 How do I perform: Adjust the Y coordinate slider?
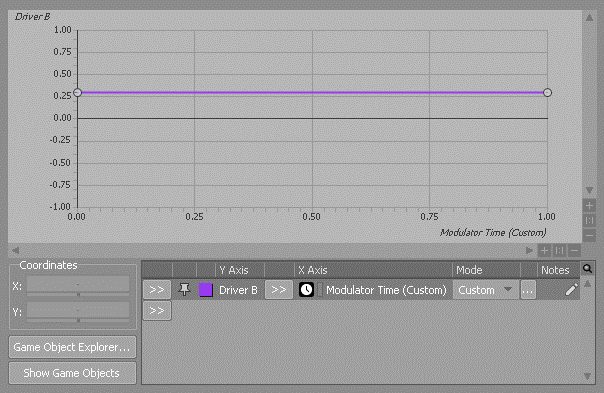click(78, 320)
